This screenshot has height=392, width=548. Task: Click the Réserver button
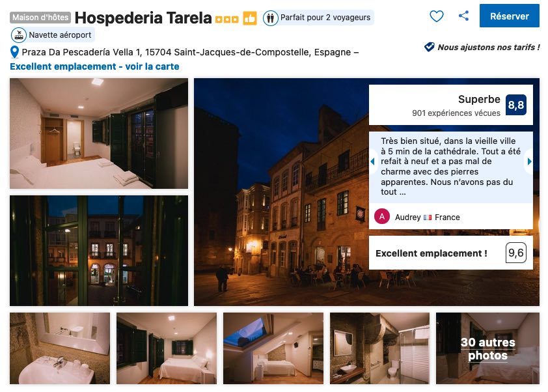pos(509,16)
